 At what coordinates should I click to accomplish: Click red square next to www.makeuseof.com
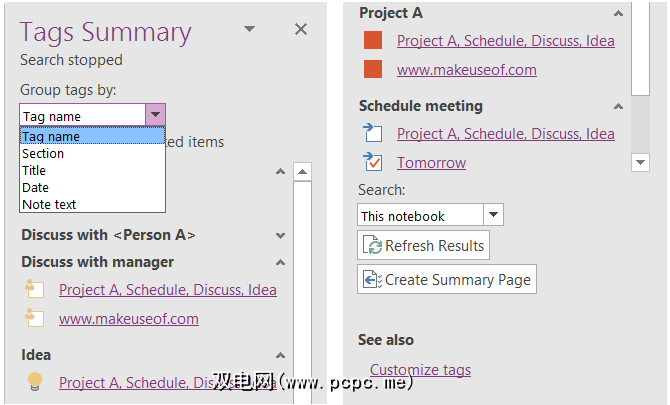click(x=373, y=70)
